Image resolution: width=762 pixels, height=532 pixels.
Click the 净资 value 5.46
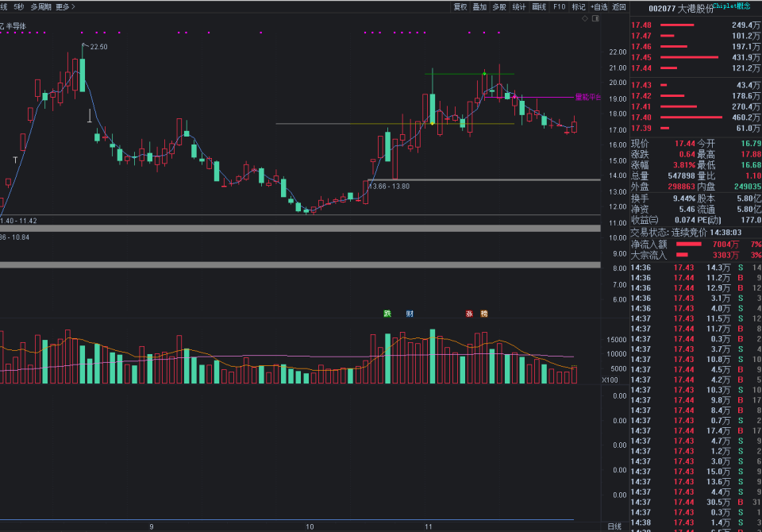pos(687,209)
